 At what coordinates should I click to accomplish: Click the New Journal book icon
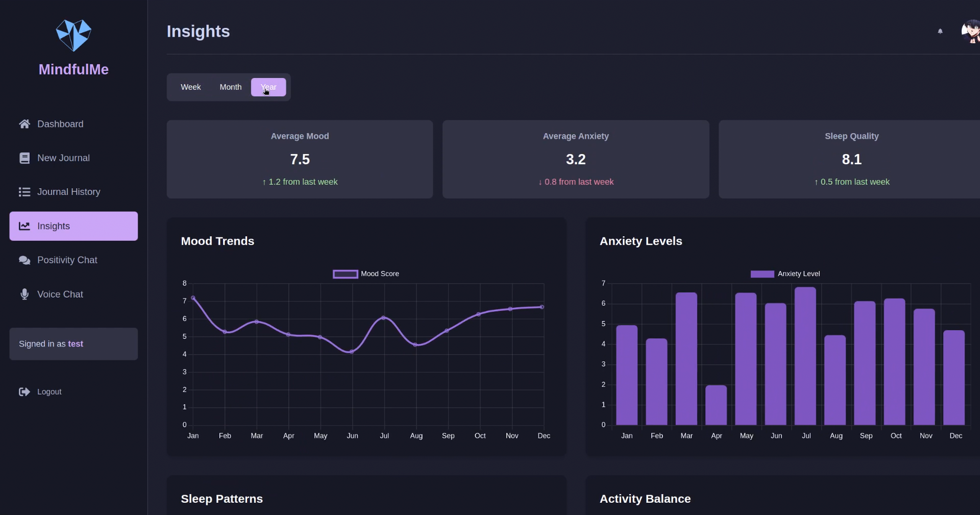pos(24,158)
